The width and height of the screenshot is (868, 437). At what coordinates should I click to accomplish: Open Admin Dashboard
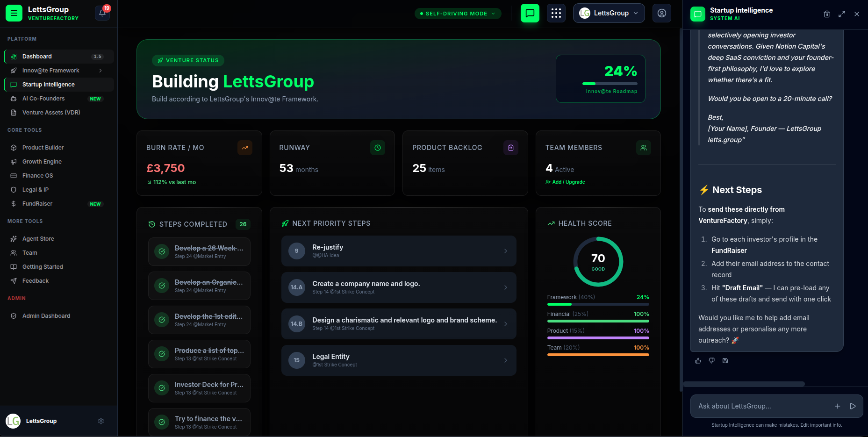59,316
